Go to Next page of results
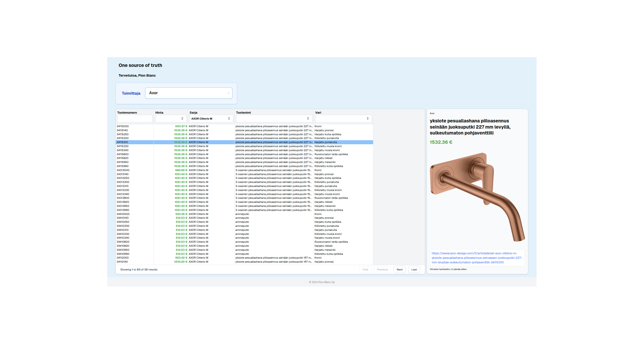Viewport: 644px width, 344px height. [x=399, y=270]
